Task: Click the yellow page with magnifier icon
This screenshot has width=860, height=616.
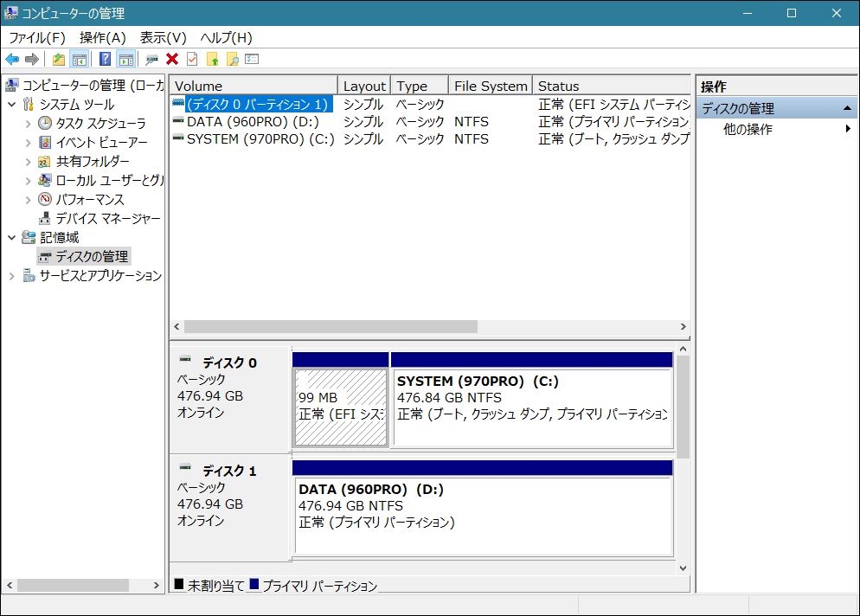Action: (x=233, y=59)
